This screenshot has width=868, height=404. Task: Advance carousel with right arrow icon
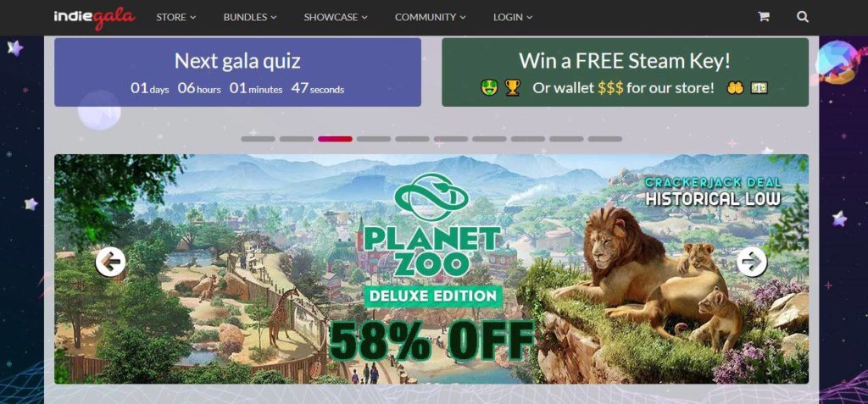[752, 262]
